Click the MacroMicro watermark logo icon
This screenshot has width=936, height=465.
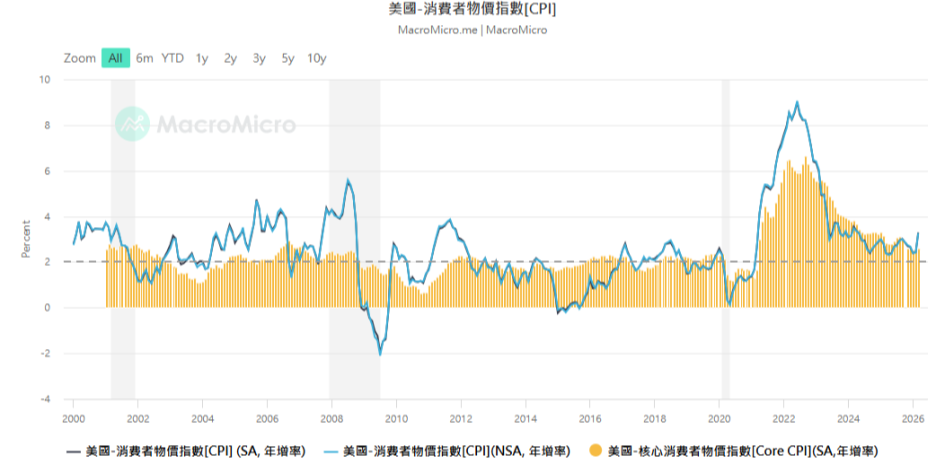coord(132,124)
